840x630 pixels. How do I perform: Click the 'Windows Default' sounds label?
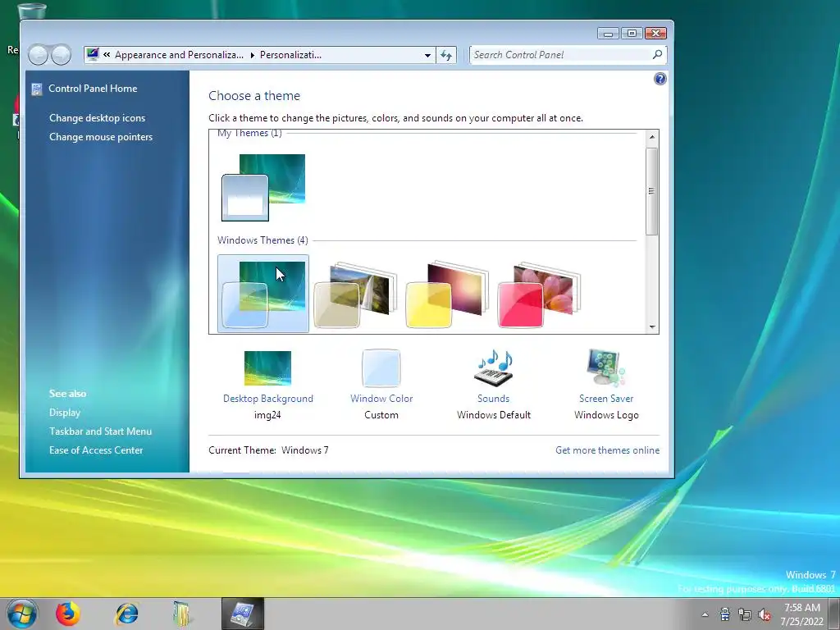point(493,414)
